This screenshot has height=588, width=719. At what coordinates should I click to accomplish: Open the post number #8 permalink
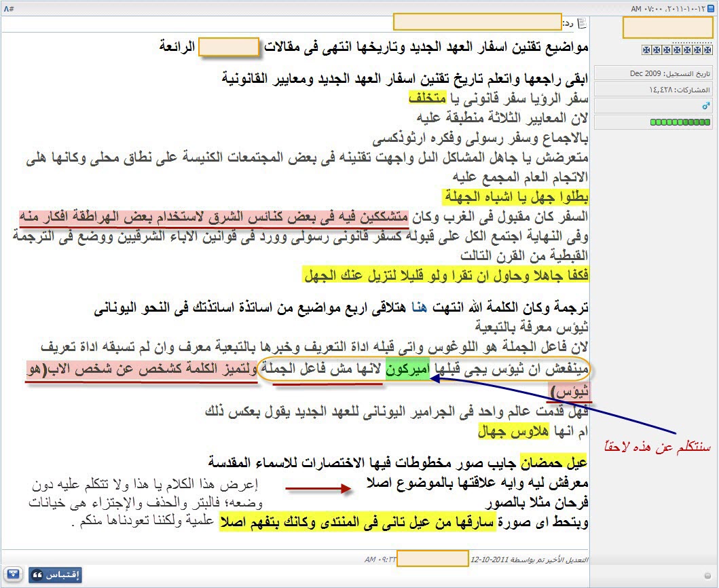click(9, 8)
